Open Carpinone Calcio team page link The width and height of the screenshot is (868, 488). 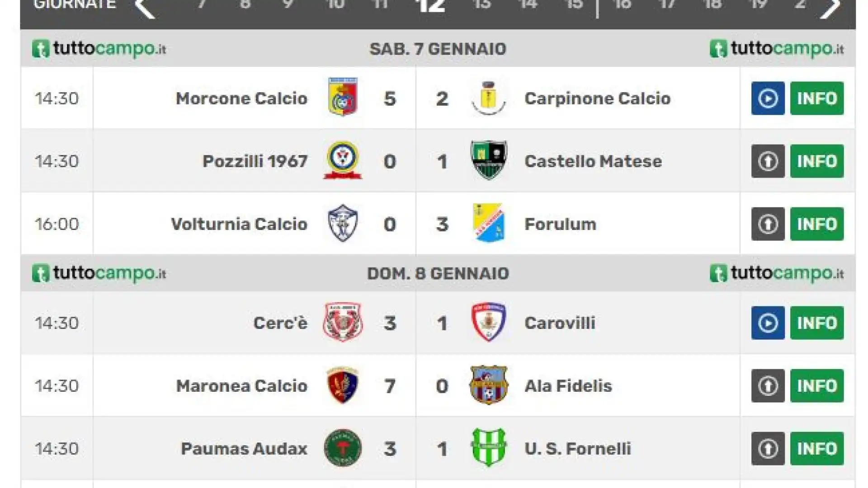[x=597, y=99]
